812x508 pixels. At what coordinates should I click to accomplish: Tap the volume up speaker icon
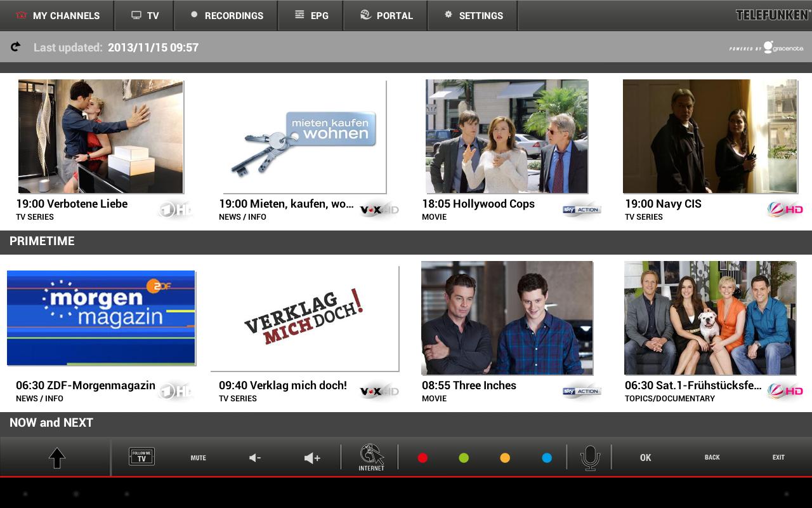pos(312,458)
